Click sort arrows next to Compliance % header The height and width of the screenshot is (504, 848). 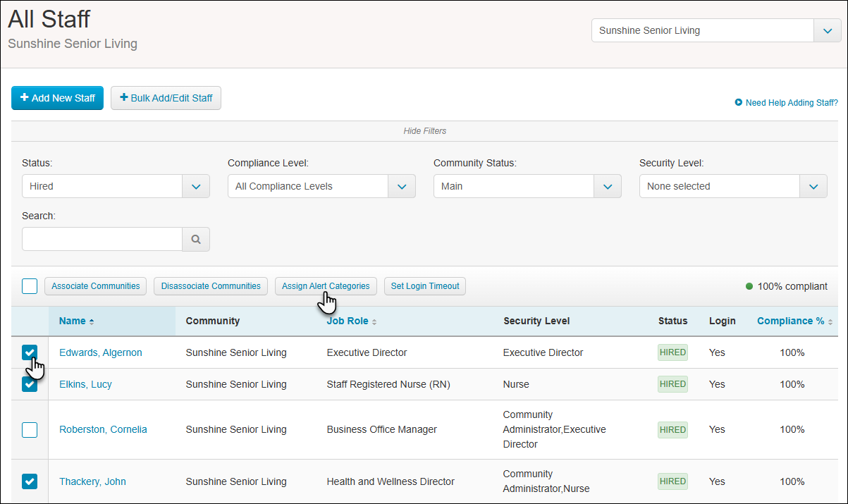(830, 321)
